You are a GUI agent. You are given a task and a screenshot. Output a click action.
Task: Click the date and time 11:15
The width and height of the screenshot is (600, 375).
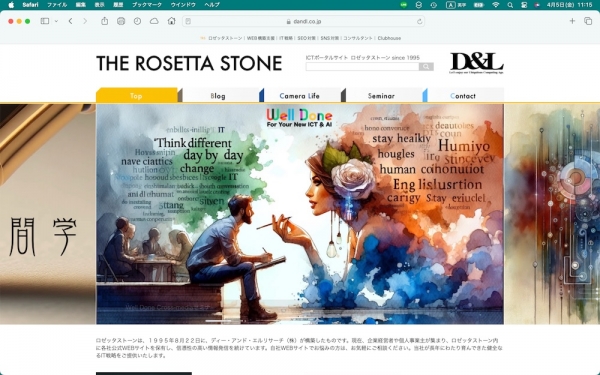(569, 5)
